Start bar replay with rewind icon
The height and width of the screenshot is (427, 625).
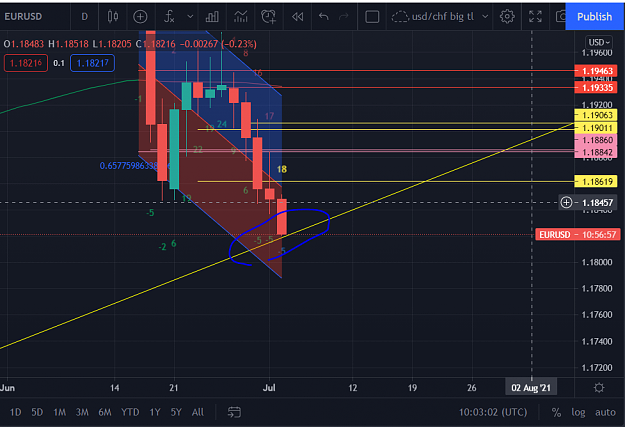click(x=297, y=17)
